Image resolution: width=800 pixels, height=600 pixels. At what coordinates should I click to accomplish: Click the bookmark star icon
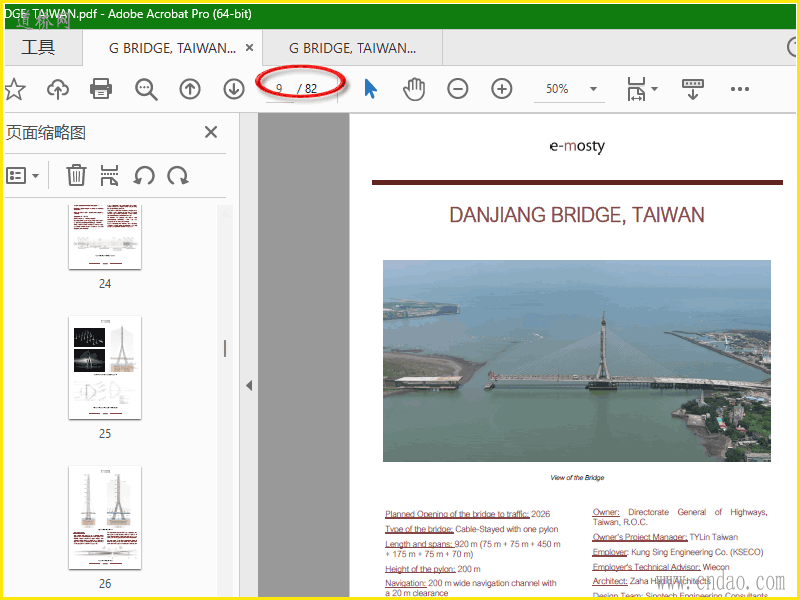click(14, 89)
